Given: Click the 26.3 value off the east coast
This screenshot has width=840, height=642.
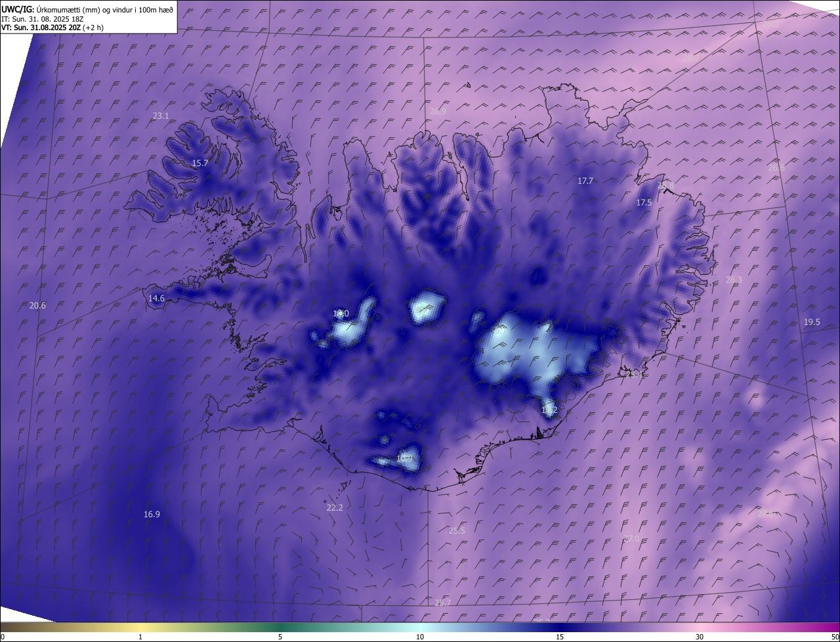Looking at the screenshot, I should (x=734, y=280).
